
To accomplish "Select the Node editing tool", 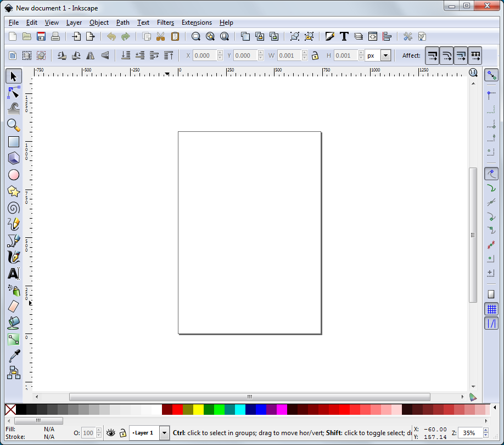I will (x=14, y=93).
